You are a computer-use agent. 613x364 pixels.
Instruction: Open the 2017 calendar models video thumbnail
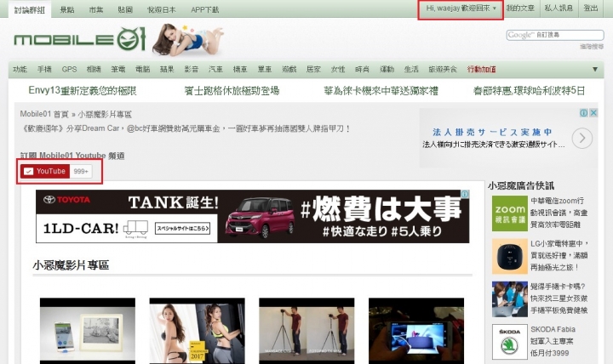click(x=197, y=331)
